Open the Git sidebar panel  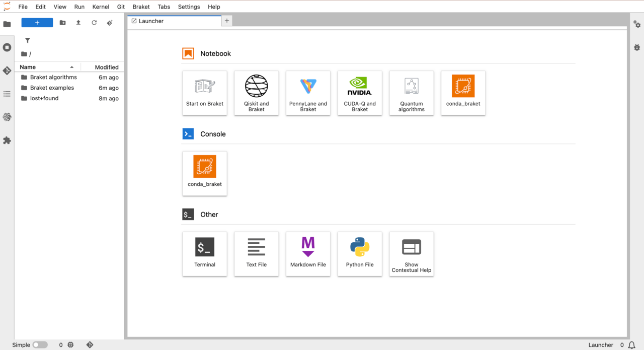pyautogui.click(x=7, y=71)
